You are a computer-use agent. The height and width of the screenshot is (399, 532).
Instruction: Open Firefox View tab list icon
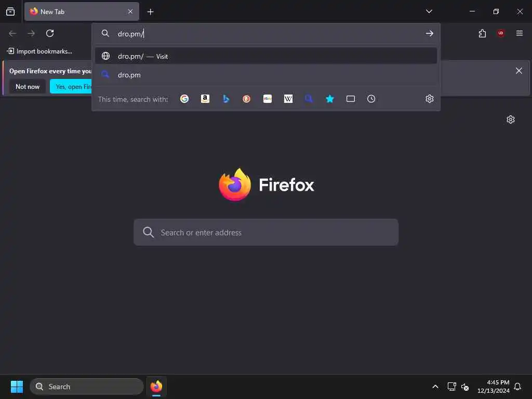click(x=10, y=11)
